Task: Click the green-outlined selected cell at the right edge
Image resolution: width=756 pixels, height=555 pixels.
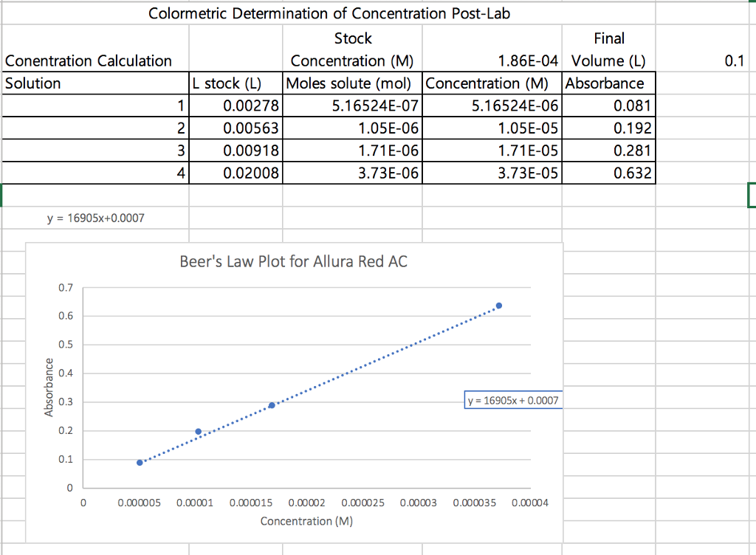Action: pos(752,196)
